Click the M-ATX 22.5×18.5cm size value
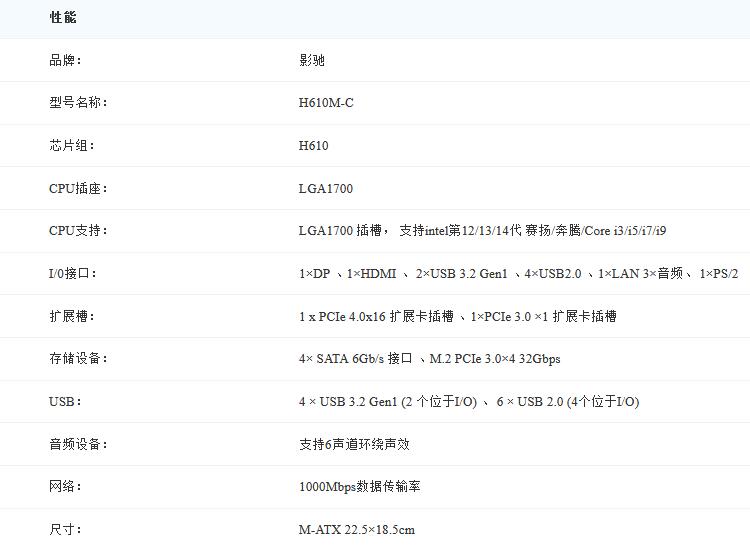750x547 pixels. pos(357,530)
